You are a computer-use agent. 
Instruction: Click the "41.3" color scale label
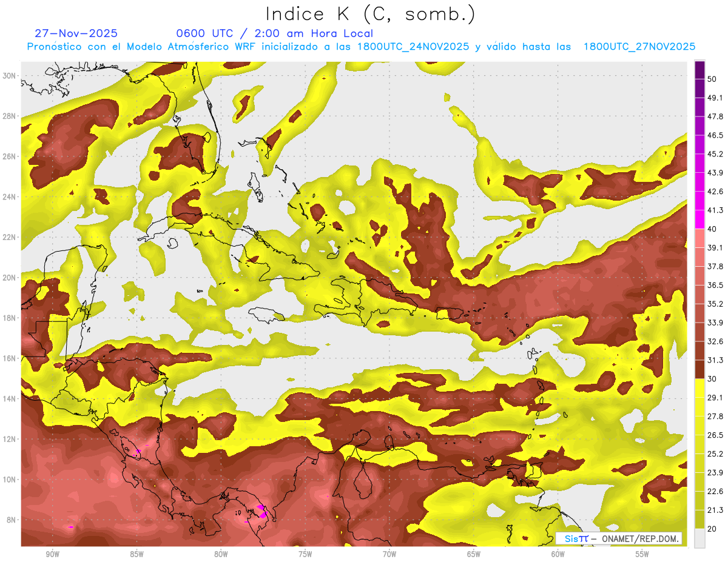pyautogui.click(x=715, y=210)
